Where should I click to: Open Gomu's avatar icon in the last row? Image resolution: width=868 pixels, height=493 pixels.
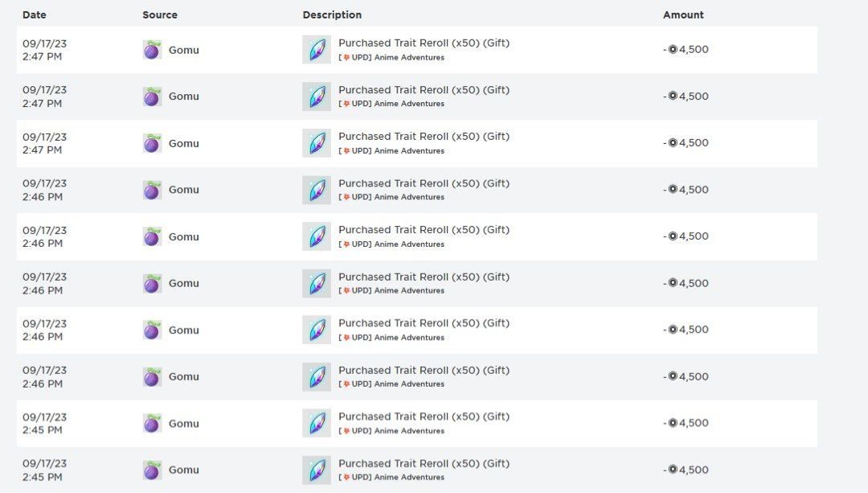(x=152, y=470)
